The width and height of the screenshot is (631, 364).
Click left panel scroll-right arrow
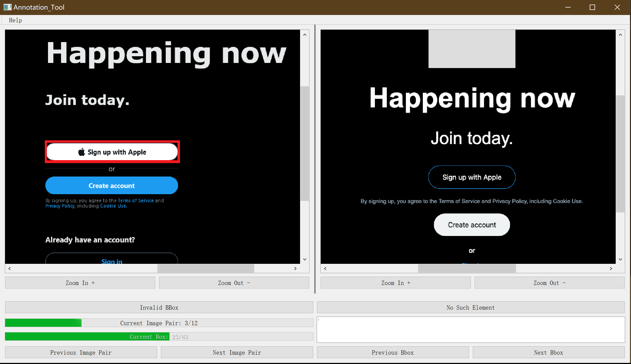295,268
